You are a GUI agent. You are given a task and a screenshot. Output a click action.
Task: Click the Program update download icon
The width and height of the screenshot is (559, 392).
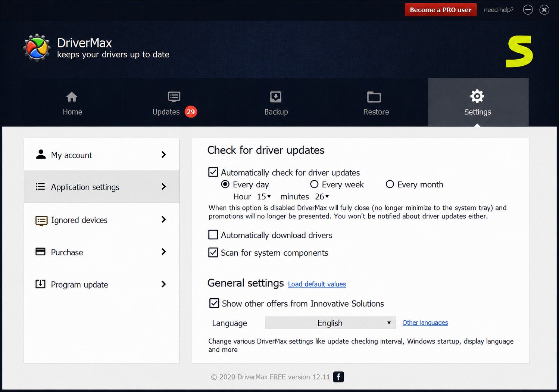40,284
